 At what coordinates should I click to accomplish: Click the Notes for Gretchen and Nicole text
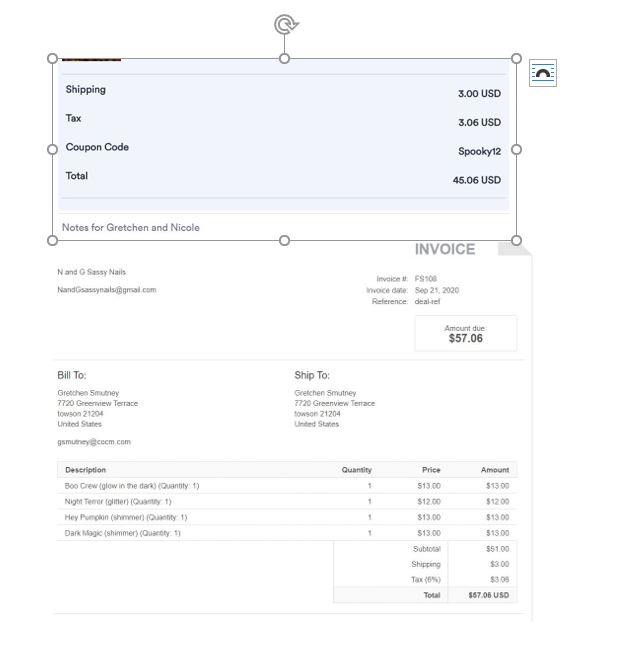coord(131,228)
